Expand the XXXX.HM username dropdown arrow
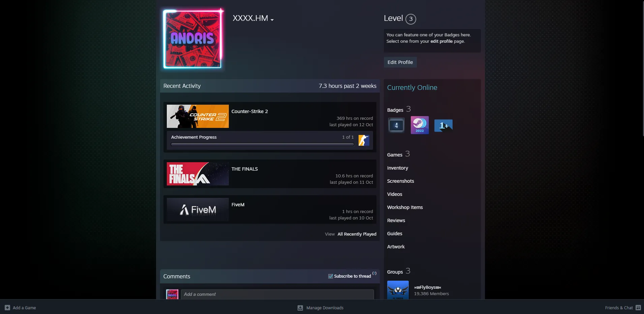The image size is (644, 314). click(272, 20)
